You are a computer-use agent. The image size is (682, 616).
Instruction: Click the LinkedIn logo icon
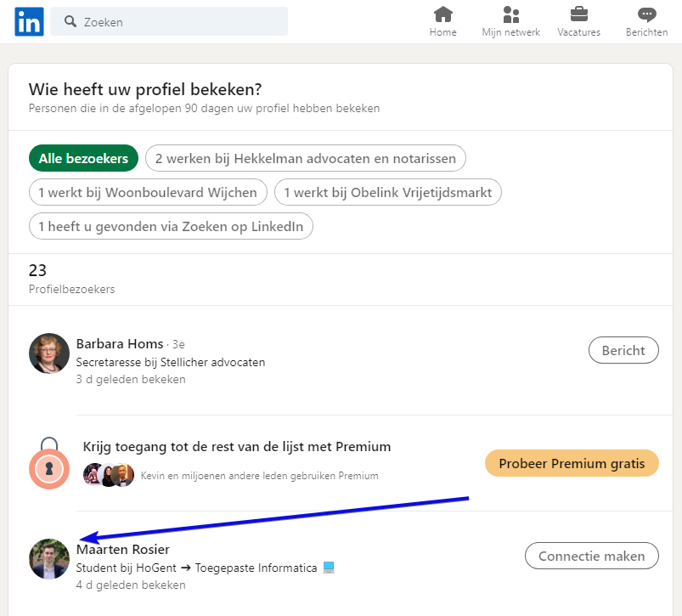pos(29,21)
